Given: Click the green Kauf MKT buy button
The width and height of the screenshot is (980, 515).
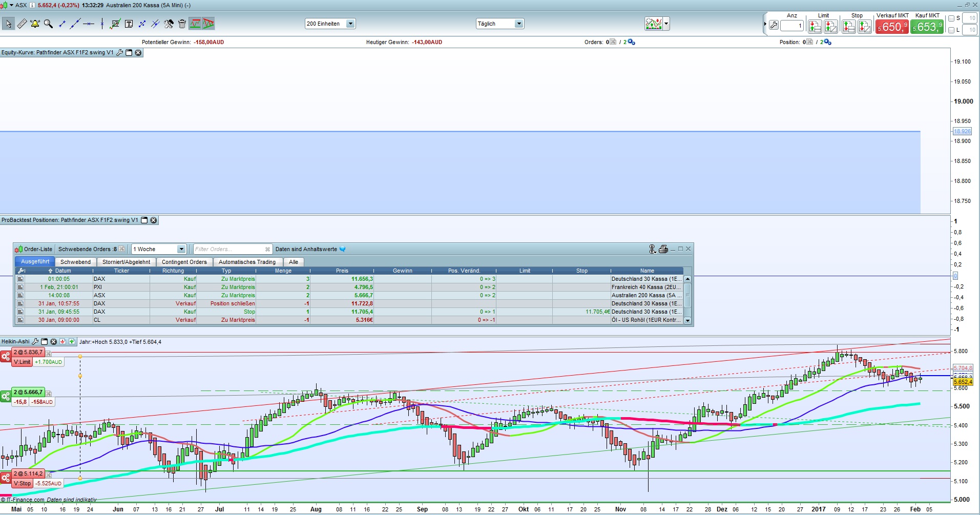Looking at the screenshot, I should (927, 27).
